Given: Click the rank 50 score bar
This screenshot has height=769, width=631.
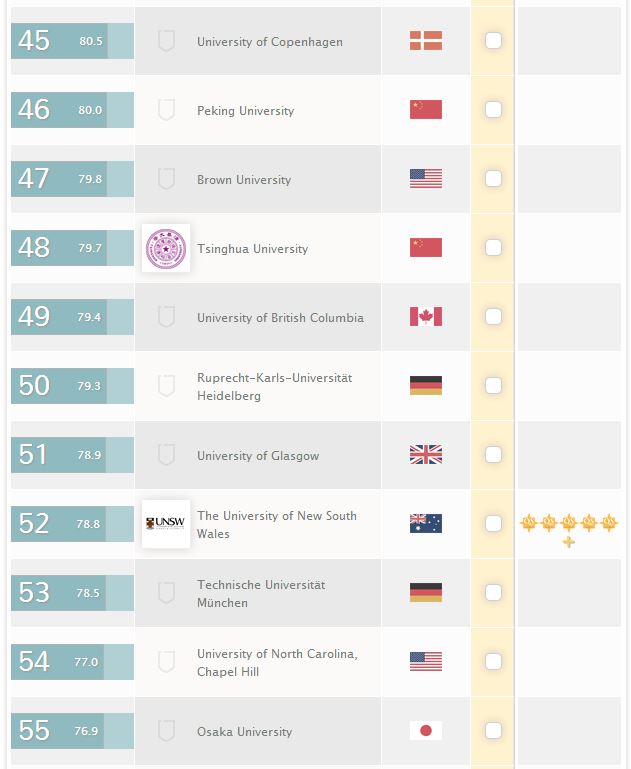Looking at the screenshot, I should pyautogui.click(x=72, y=386).
